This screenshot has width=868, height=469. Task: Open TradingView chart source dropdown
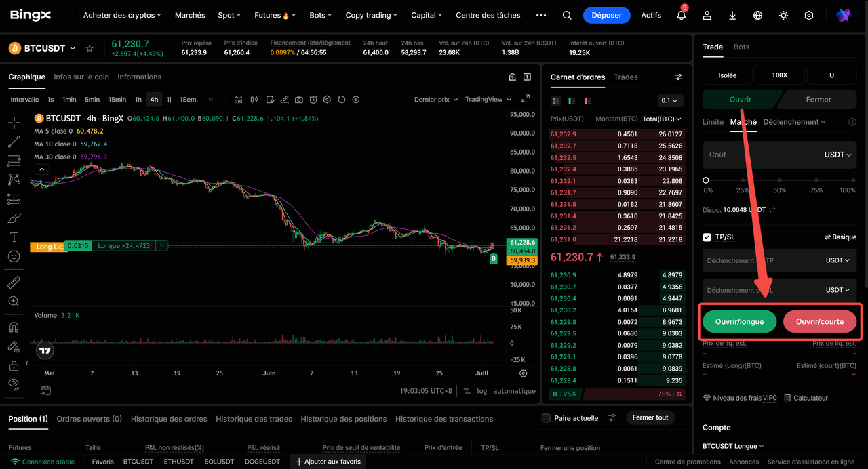[x=488, y=100]
